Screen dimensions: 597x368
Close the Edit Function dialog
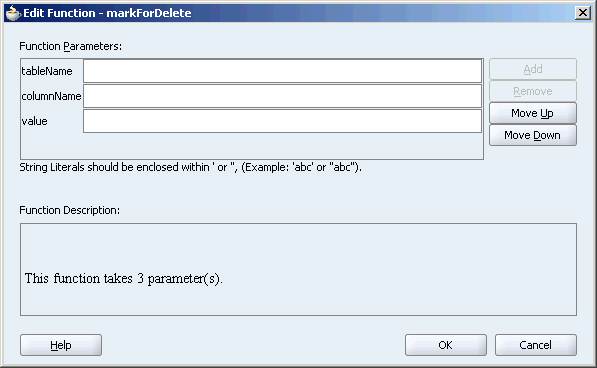(x=583, y=13)
